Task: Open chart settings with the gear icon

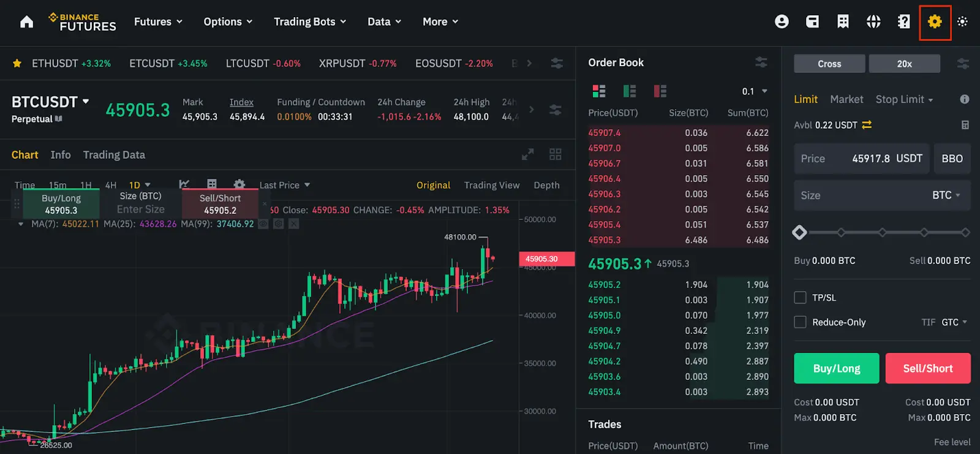Action: click(239, 184)
